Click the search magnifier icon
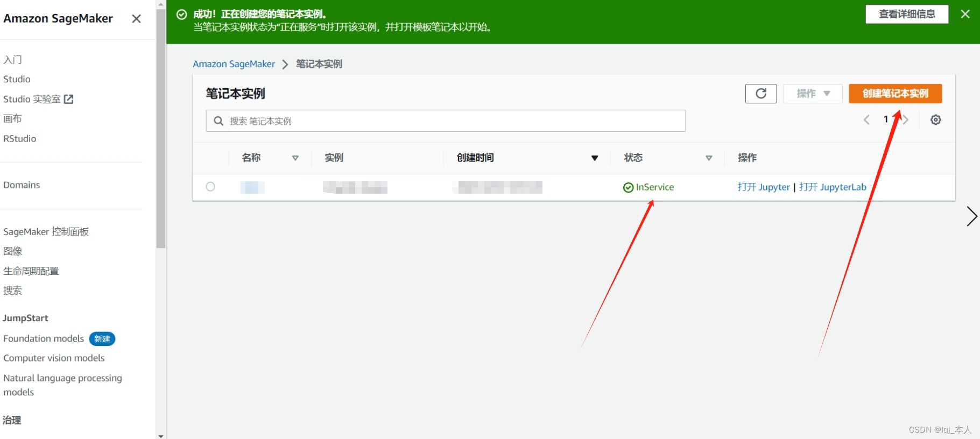The height and width of the screenshot is (439, 980). point(218,121)
